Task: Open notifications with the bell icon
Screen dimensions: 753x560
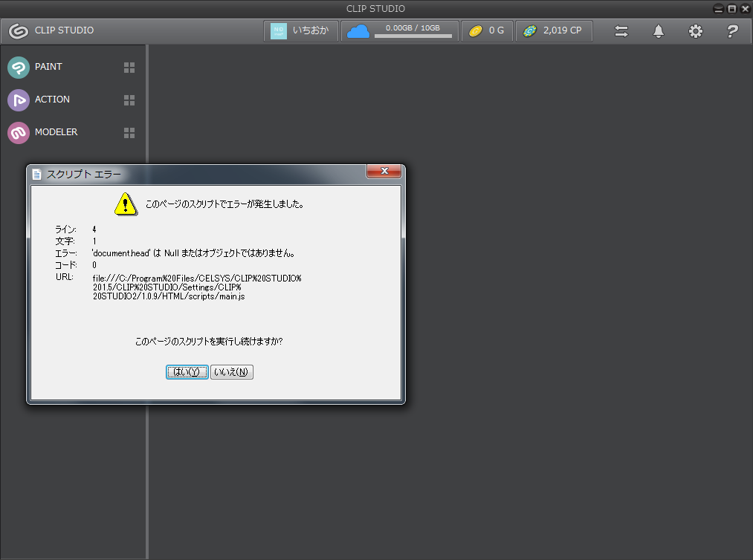Action: (x=659, y=31)
